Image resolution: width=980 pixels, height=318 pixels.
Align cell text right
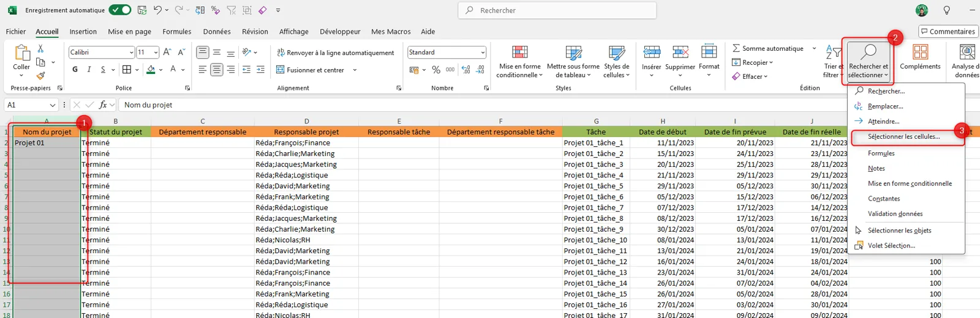(x=230, y=70)
